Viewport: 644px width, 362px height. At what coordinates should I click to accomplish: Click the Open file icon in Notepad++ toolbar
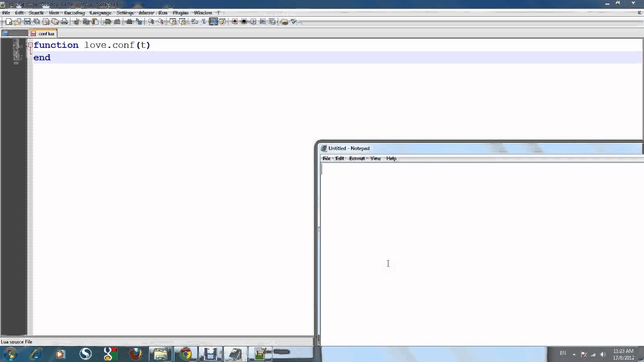18,22
